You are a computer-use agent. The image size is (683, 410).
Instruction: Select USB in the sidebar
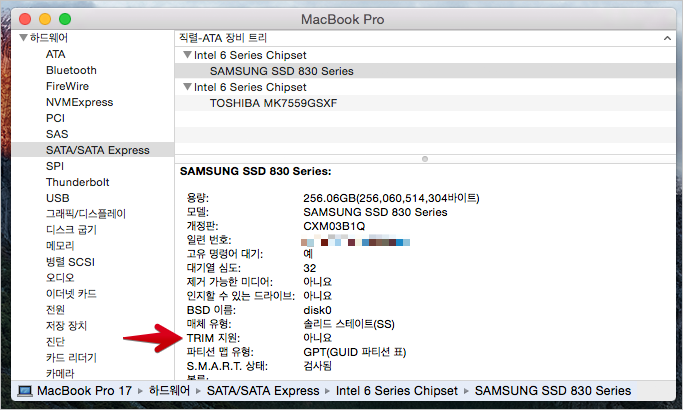tap(57, 198)
